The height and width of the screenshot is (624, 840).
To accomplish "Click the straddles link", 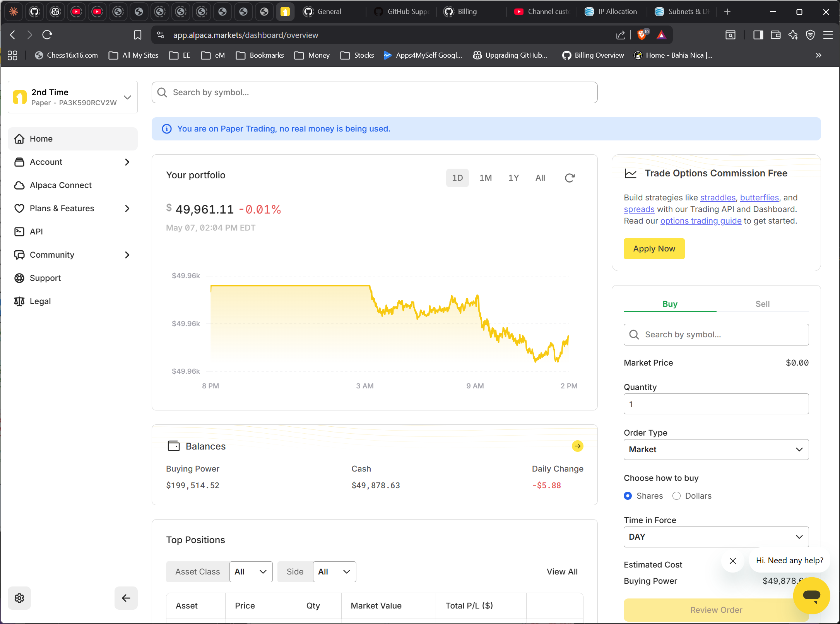I will [x=718, y=198].
